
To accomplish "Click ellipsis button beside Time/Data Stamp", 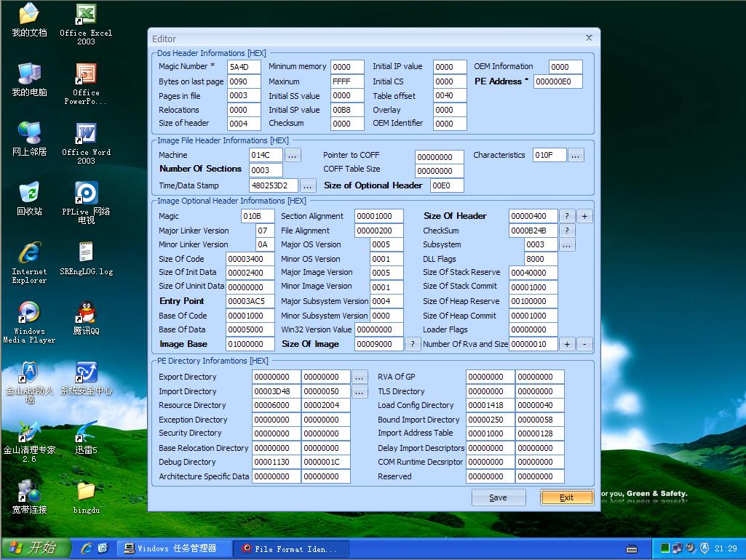I will (308, 186).
